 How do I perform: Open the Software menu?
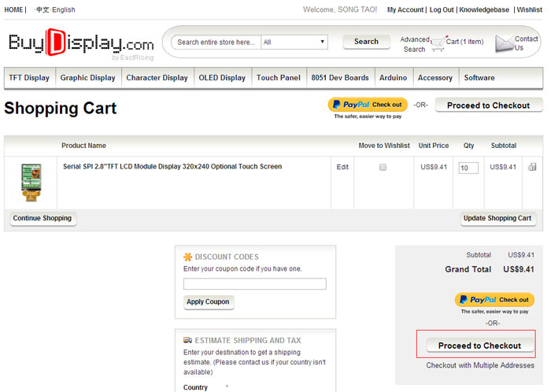(479, 78)
